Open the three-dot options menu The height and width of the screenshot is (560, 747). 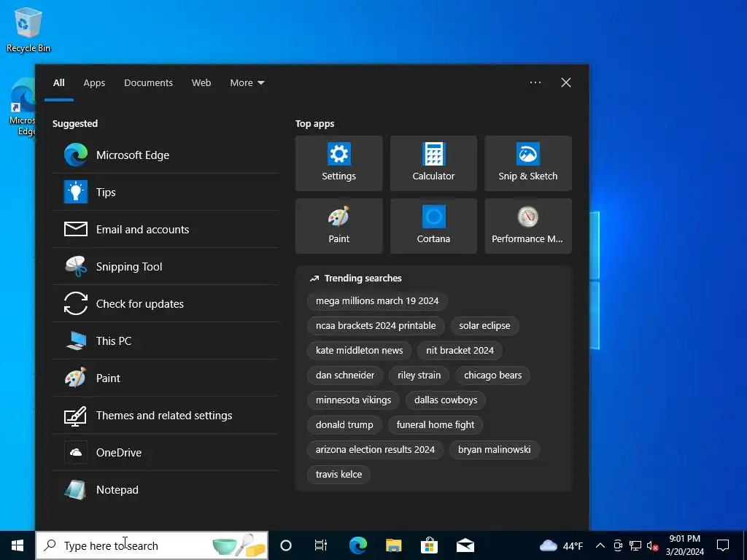535,82
